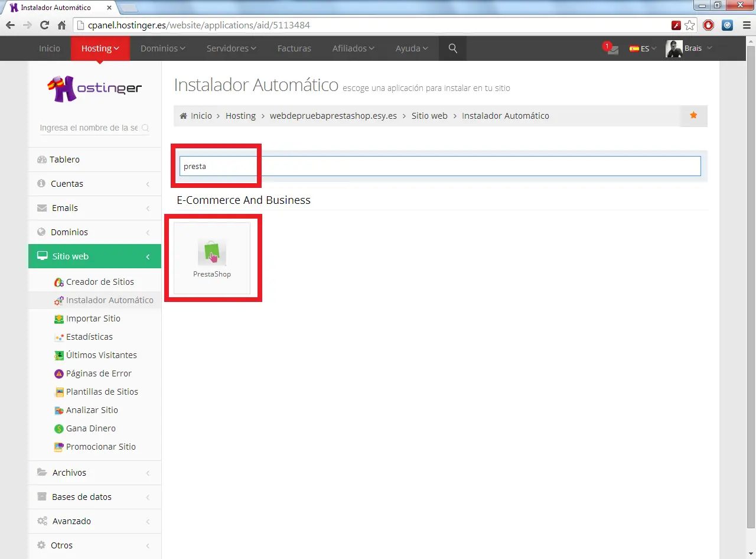Screen dimensions: 756x559
Task: Open the Ayuda dropdown menu
Action: point(412,48)
